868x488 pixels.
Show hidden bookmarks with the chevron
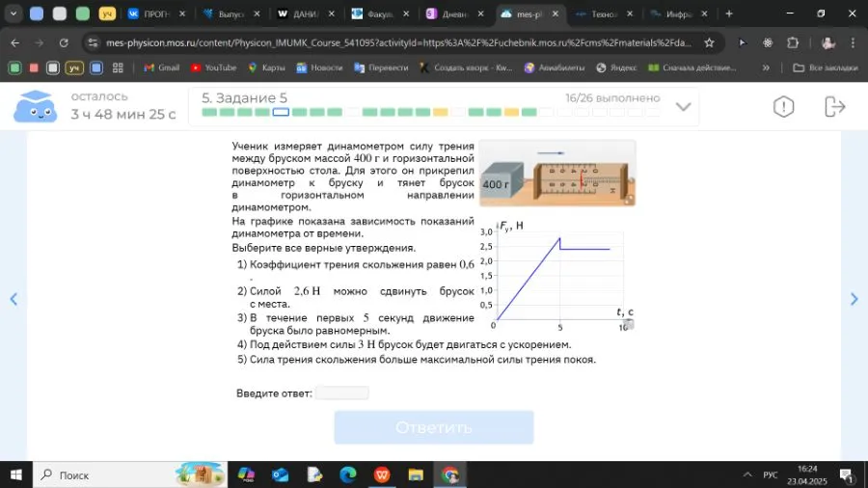point(766,68)
